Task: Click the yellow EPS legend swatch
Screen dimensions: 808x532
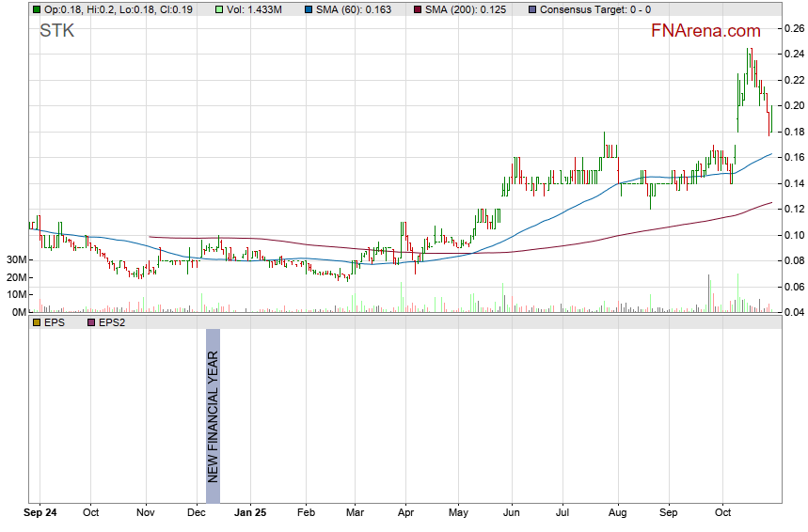Action: (x=37, y=322)
